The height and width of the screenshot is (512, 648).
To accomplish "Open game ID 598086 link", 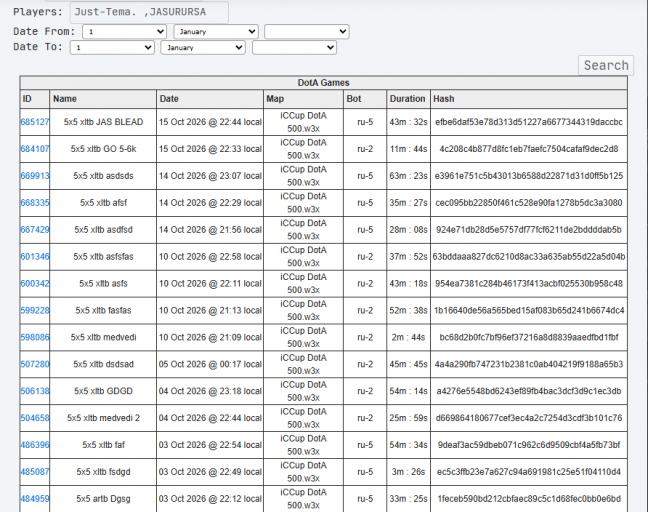I will (x=35, y=337).
